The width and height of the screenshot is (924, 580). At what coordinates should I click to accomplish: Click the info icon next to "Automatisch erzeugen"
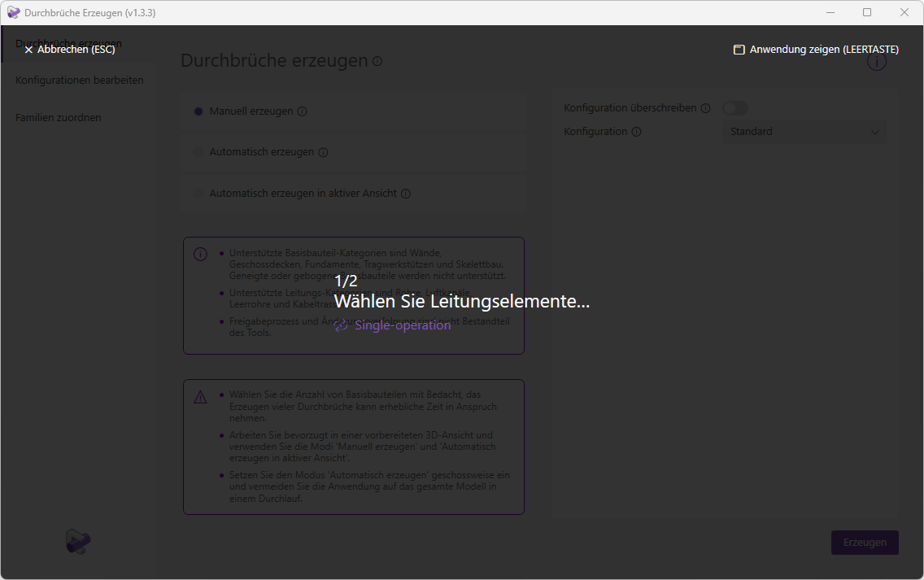point(324,152)
